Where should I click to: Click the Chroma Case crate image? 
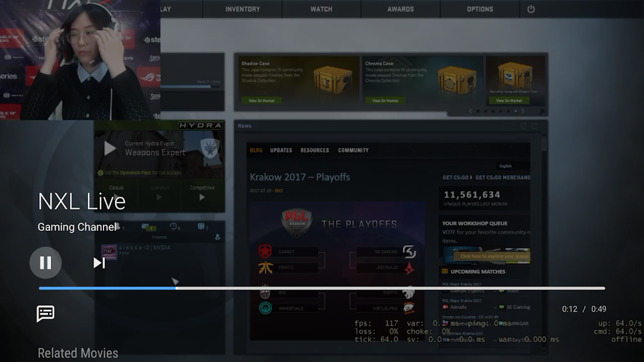click(x=456, y=81)
